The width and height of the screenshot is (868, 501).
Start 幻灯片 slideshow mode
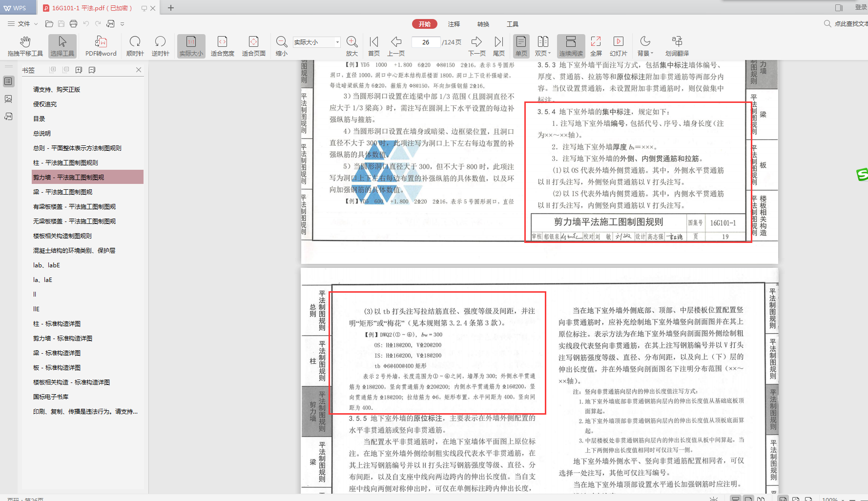click(619, 46)
